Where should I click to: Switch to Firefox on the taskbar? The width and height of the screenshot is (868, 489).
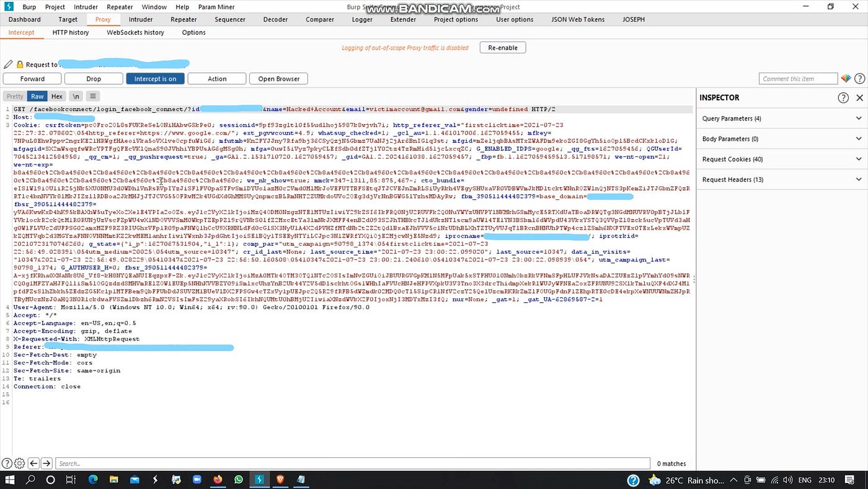pos(218,480)
